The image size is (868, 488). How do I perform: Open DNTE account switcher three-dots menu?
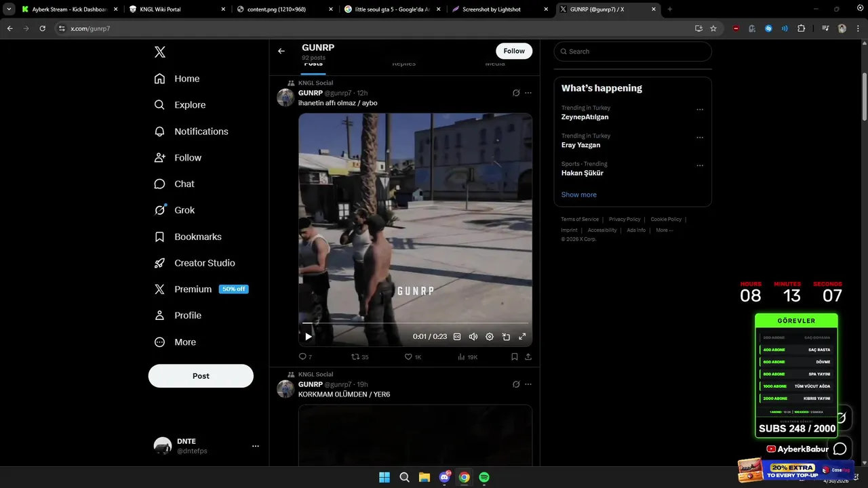coord(256,446)
